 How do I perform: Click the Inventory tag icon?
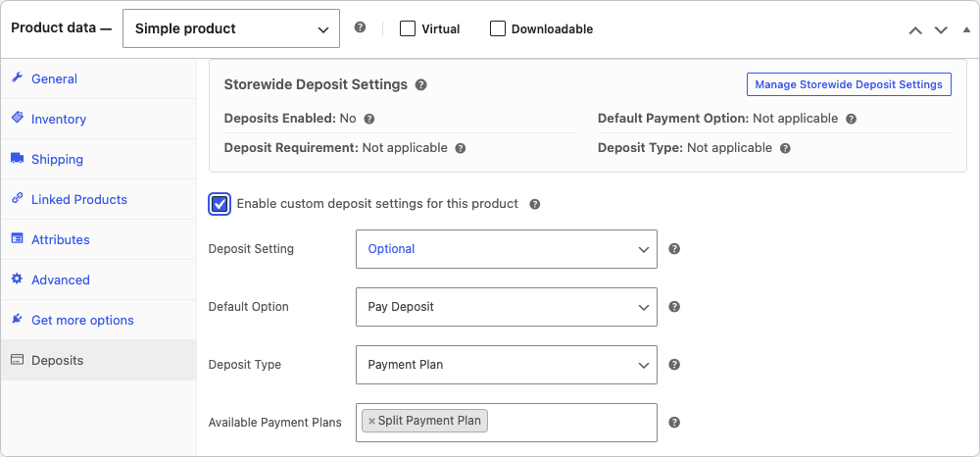coord(18,118)
